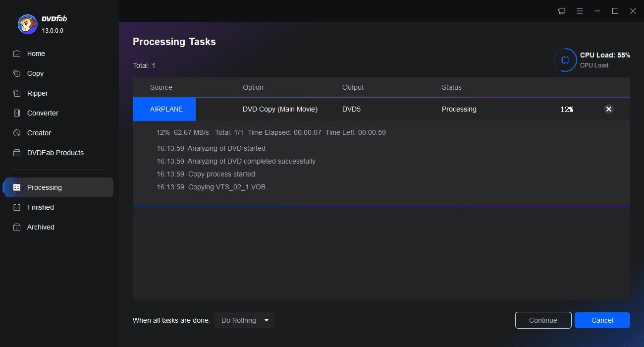Click the Continue button
Screen dimensions: 644x347
pyautogui.click(x=543, y=320)
